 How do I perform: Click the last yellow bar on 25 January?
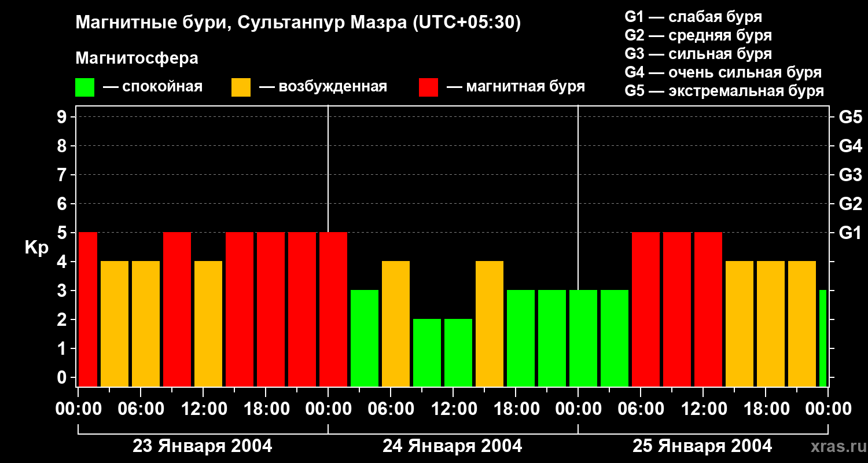coord(802,324)
